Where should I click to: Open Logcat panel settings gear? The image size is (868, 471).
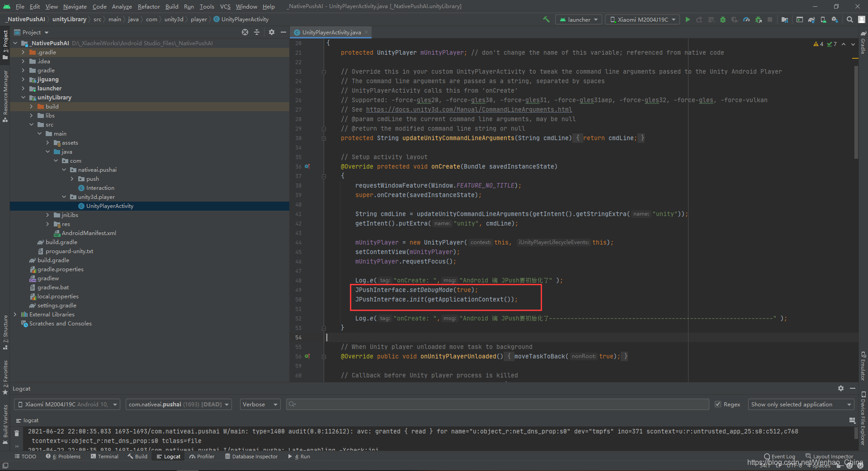(840, 388)
